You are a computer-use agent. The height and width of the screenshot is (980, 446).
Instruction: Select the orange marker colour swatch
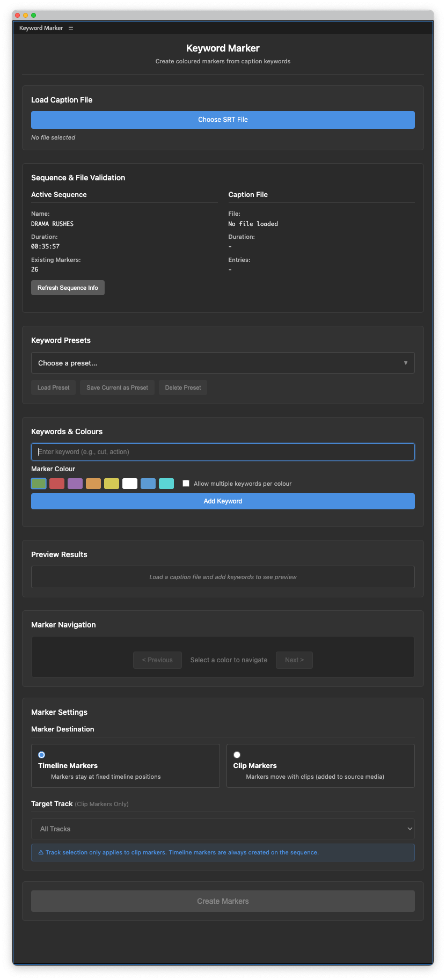[93, 484]
